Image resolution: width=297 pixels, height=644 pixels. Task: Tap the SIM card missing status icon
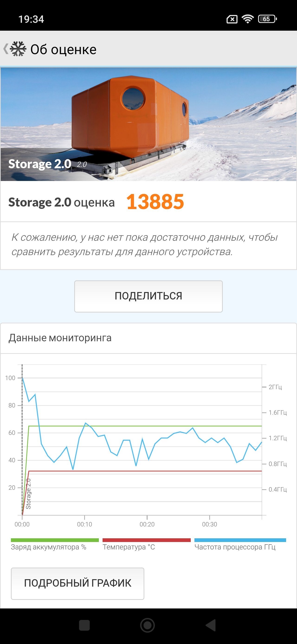232,19
